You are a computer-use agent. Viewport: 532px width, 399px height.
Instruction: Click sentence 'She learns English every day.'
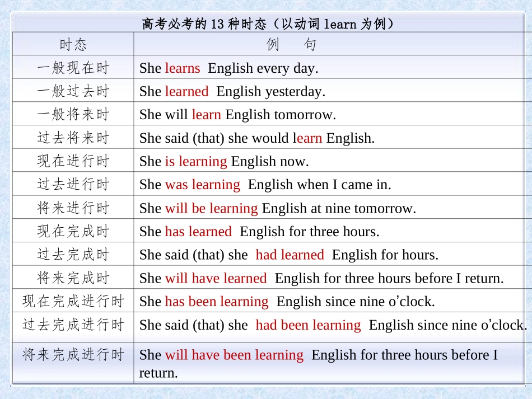point(228,68)
